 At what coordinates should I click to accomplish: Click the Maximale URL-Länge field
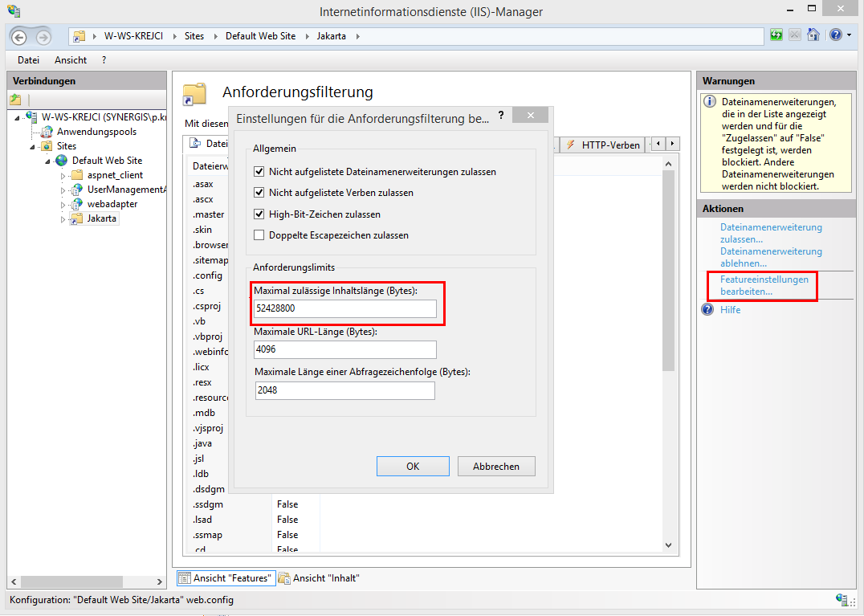coord(345,349)
